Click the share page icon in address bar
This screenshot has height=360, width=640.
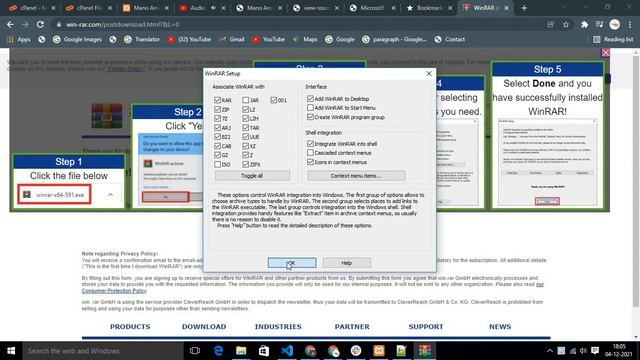click(x=551, y=24)
